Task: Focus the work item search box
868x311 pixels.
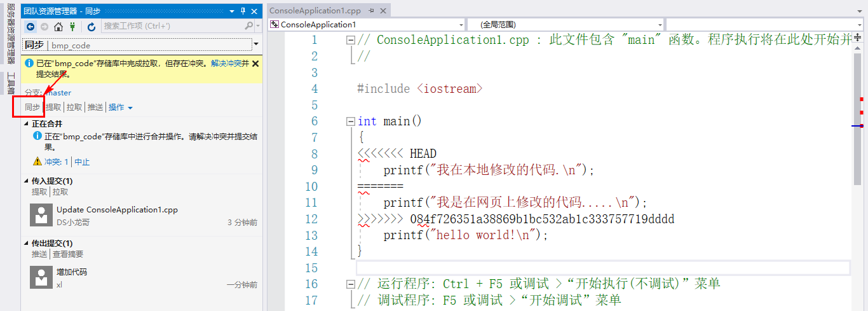Action: coord(172,26)
